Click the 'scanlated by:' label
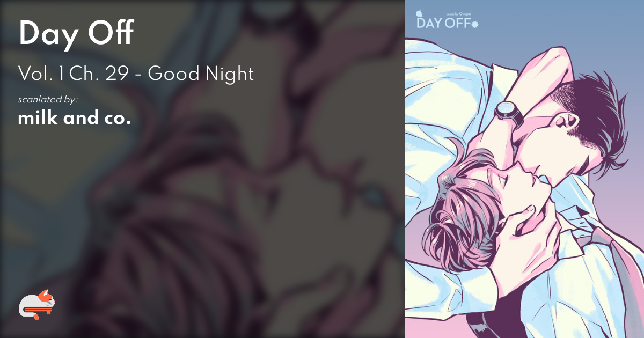The height and width of the screenshot is (338, 644). (x=48, y=100)
